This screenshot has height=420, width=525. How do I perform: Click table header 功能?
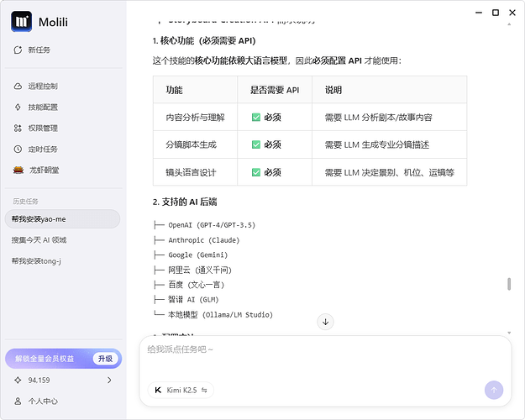coord(195,90)
